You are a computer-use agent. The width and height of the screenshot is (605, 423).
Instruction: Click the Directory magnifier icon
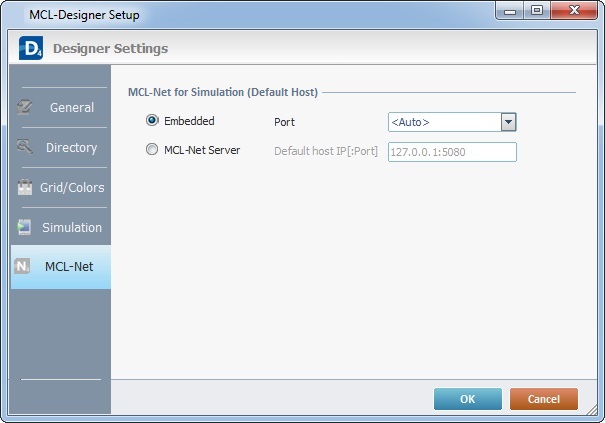click(25, 147)
